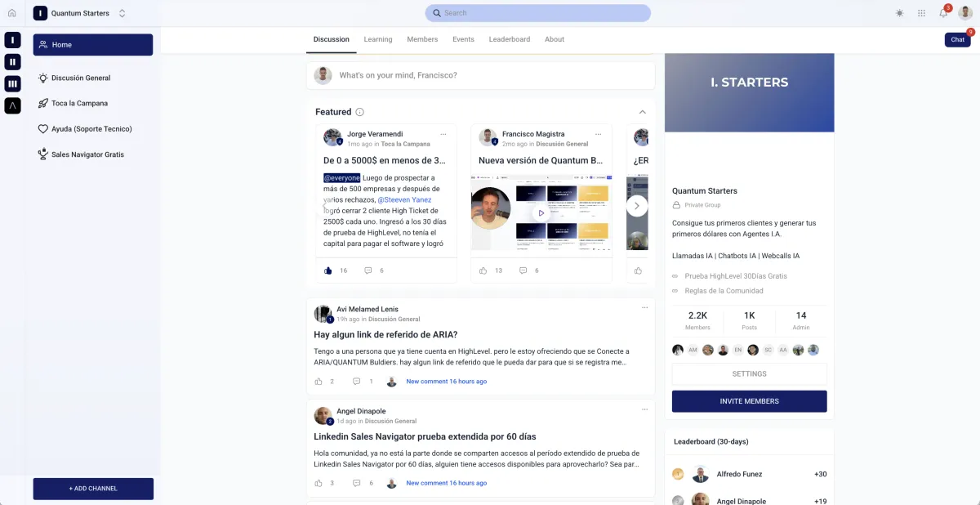980x505 pixels.
Task: Toggle the light/dark theme sun icon
Action: point(899,13)
